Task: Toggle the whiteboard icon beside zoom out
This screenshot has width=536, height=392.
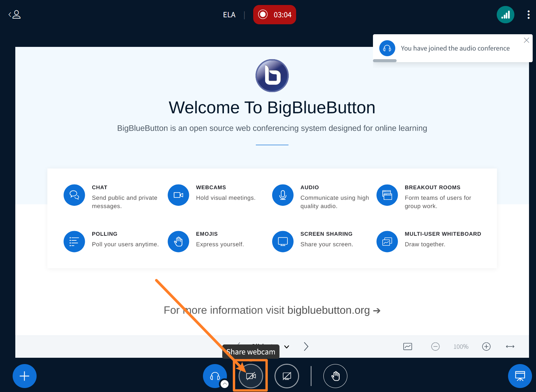Action: (408, 346)
